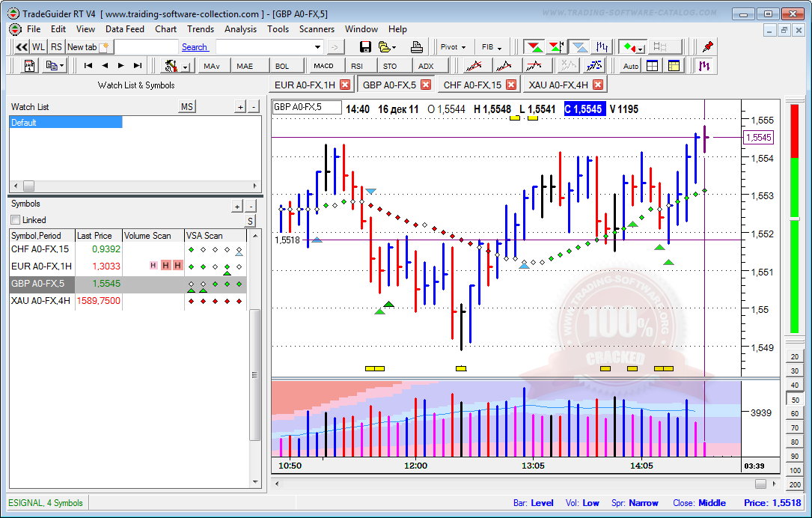
Task: Expand the FIB dropdown menu
Action: 492,47
